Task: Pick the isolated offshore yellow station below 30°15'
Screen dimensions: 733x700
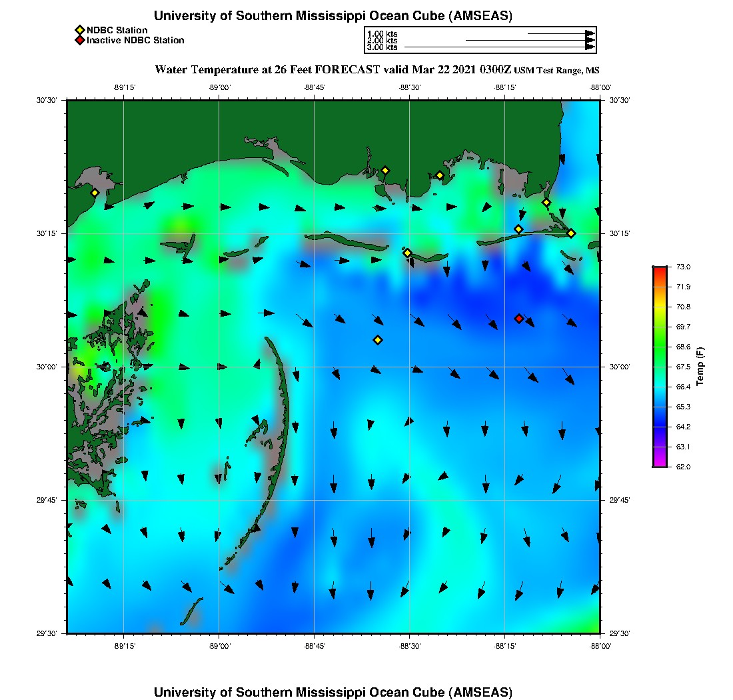Action: (x=378, y=340)
